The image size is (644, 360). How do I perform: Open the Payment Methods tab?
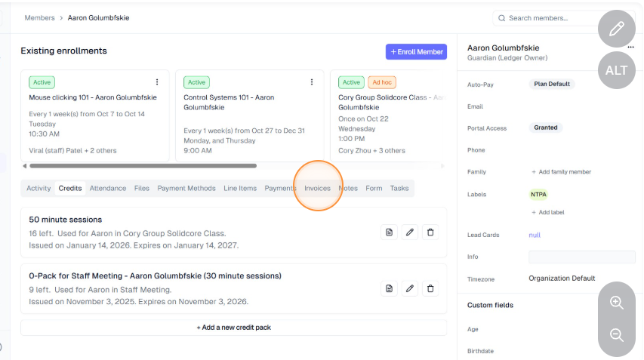click(x=186, y=188)
